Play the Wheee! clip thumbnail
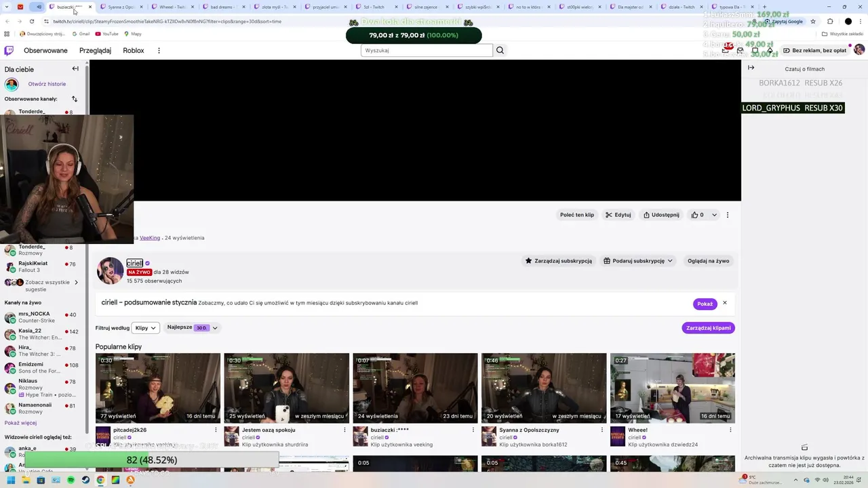868x488 pixels. click(673, 388)
